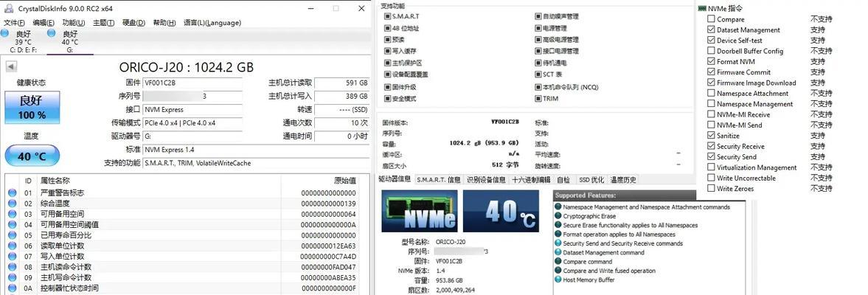Click the 良好 100 % health status button

(32, 108)
